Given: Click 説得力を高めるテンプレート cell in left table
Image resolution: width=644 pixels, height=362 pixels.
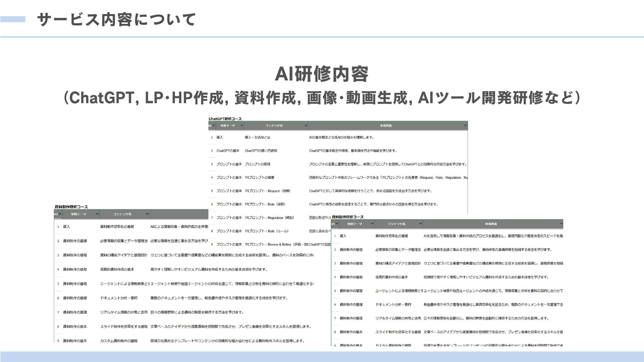Looking at the screenshot, I should click(x=227, y=341).
